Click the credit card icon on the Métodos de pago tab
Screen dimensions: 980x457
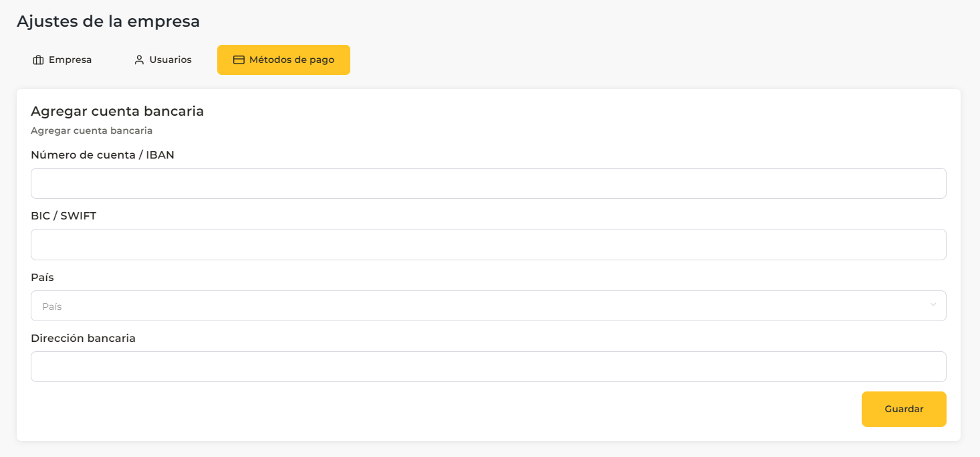[239, 60]
